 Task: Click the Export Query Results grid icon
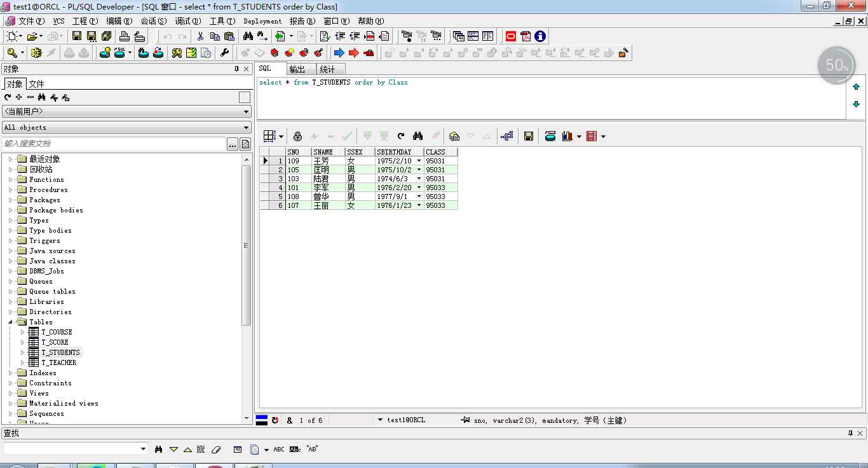point(591,136)
